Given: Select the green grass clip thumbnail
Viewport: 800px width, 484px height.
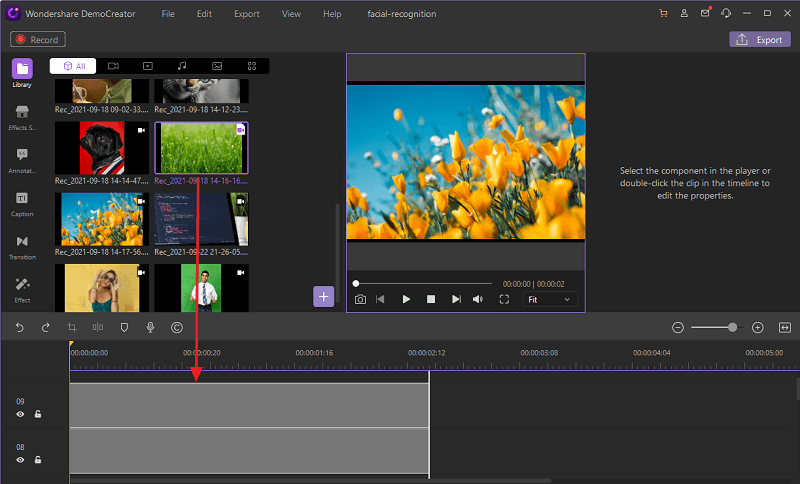Looking at the screenshot, I should pyautogui.click(x=202, y=148).
